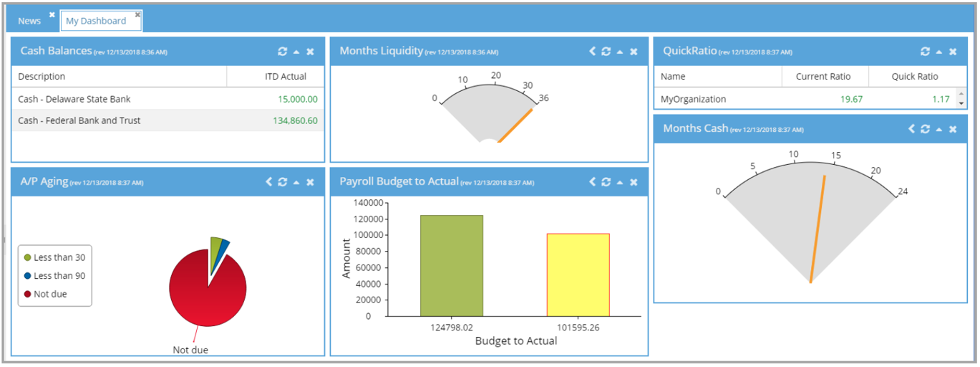The width and height of the screenshot is (980, 367).
Task: Click the blue Less than 90 pie slice
Action: [x=223, y=248]
